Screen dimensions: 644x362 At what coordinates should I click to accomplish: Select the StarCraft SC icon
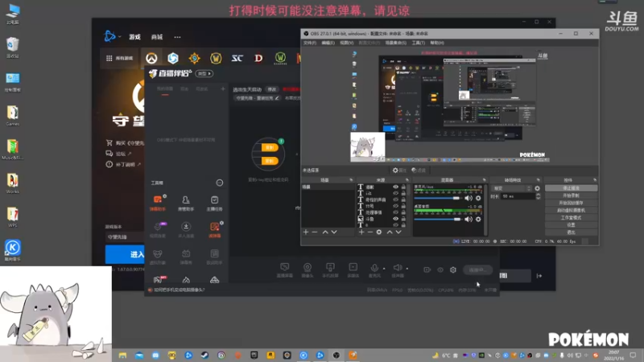237,58
